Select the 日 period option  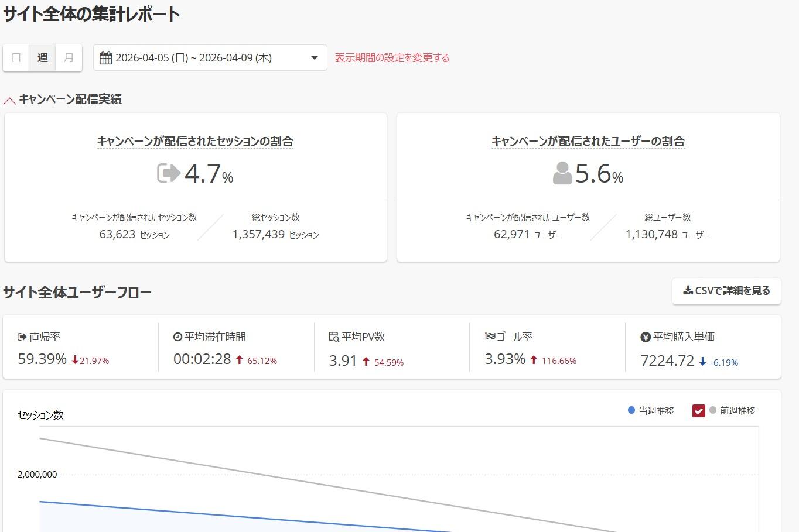point(16,57)
